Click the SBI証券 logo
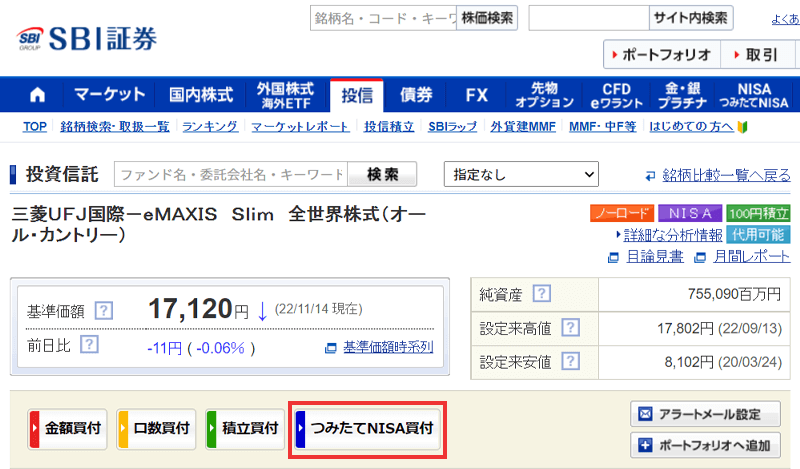This screenshot has height=469, width=800. click(x=87, y=38)
